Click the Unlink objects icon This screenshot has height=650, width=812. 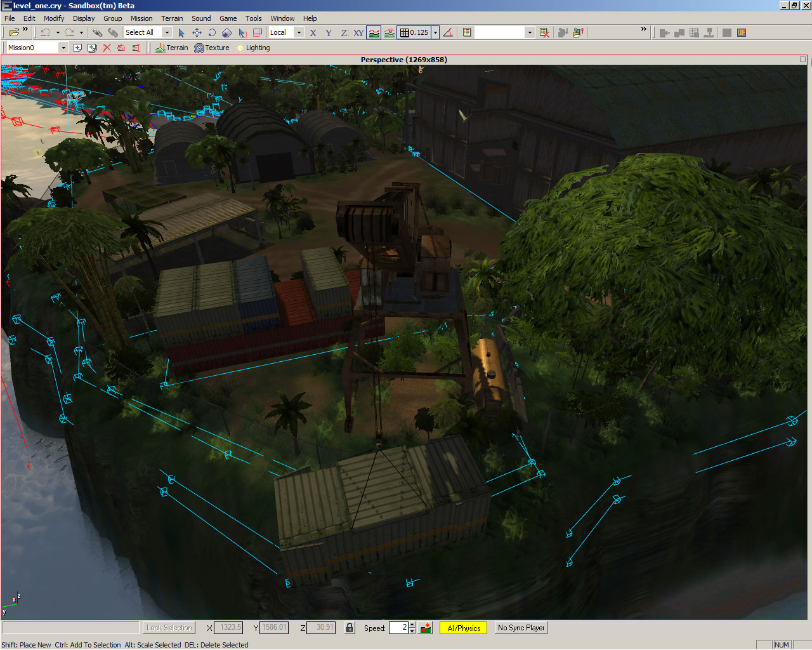pyautogui.click(x=113, y=32)
